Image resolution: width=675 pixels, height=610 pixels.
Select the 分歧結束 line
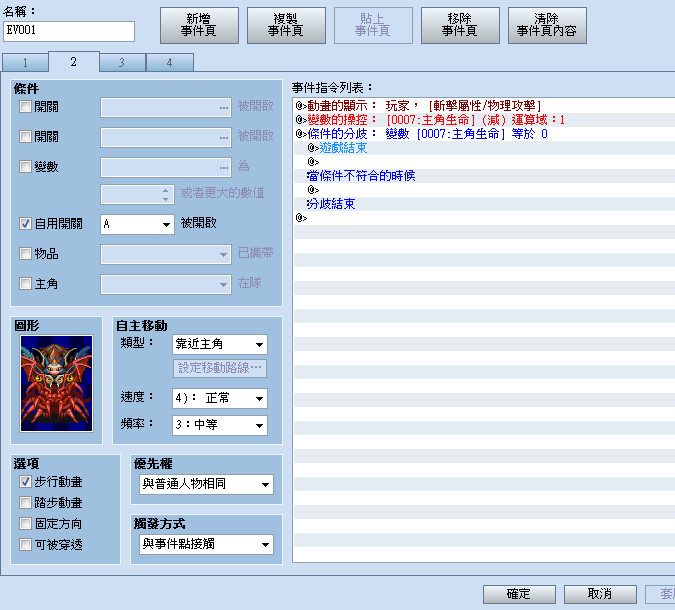point(484,204)
